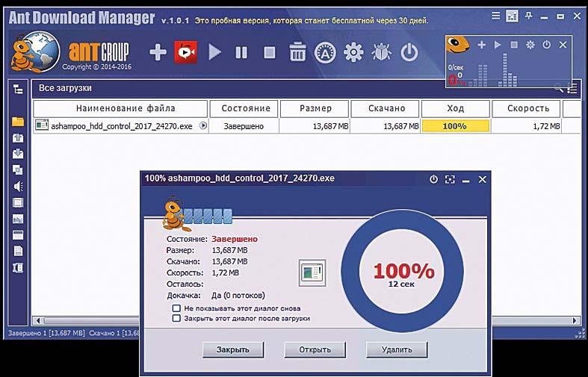Sort by the 'Наименование файла' column header

click(x=120, y=108)
